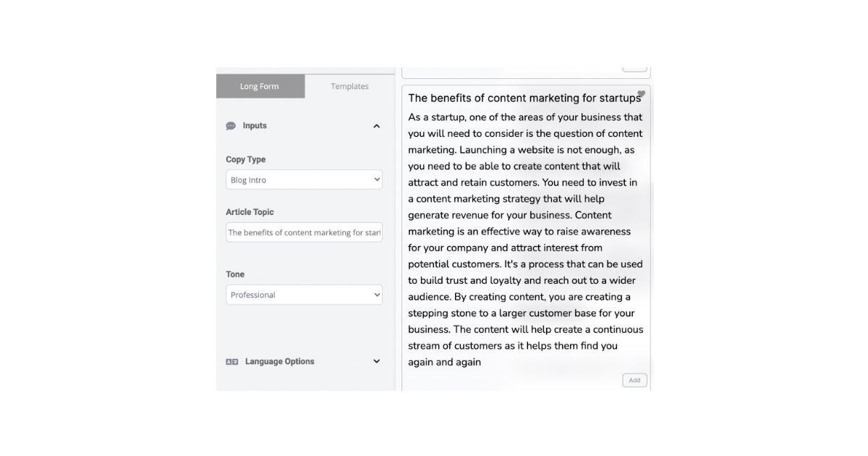Image resolution: width=868 pixels, height=456 pixels.
Task: Switch to the Long Form tab
Action: pos(260,86)
